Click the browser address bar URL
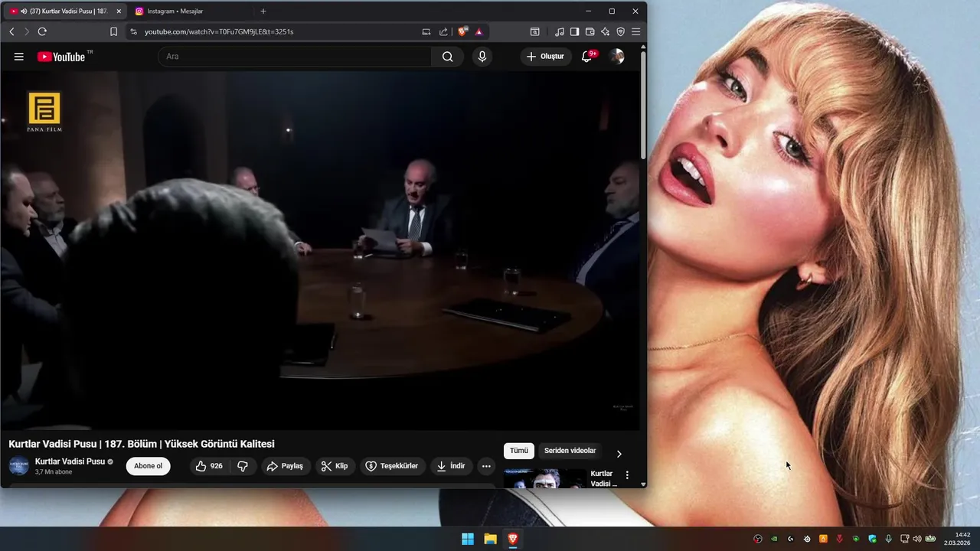 (219, 31)
